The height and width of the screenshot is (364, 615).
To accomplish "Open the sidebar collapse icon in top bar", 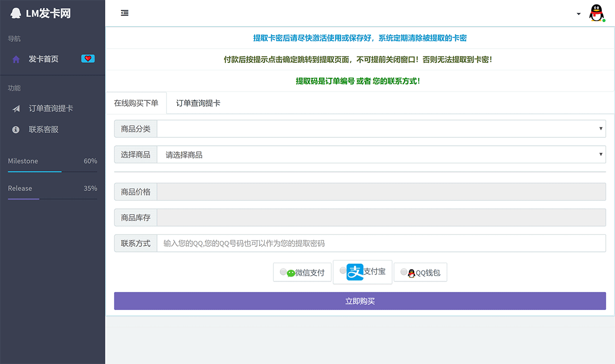I will (x=124, y=13).
